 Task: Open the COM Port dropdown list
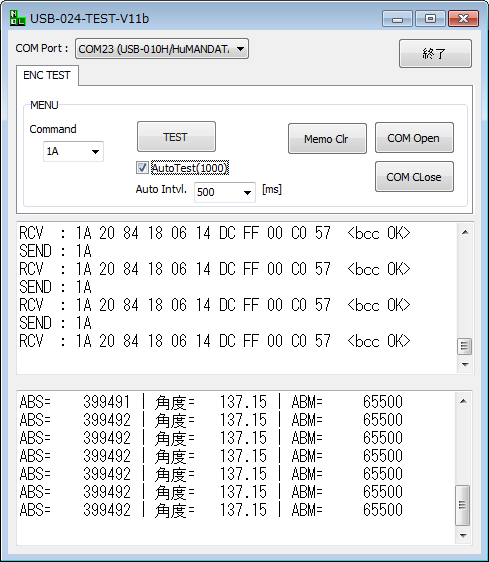click(x=162, y=49)
